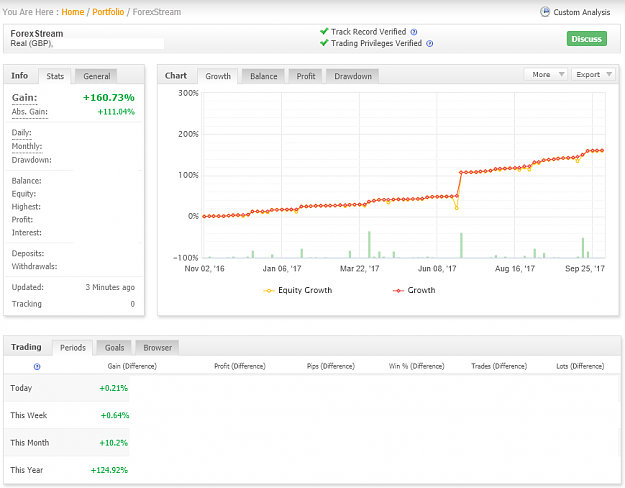The image size is (625, 488).
Task: Click the Daily label in Info panel
Action: point(22,133)
